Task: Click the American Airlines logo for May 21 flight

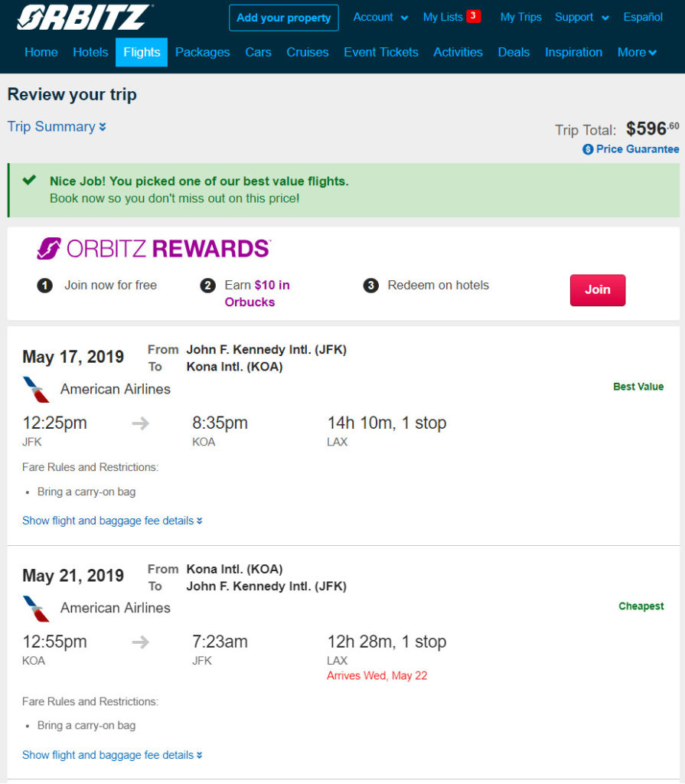Action: point(37,609)
